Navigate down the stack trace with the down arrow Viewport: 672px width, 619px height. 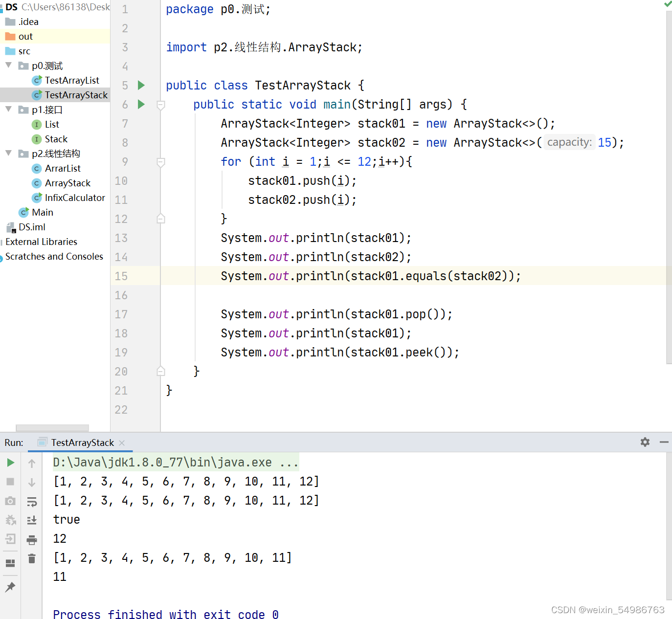[x=32, y=482]
